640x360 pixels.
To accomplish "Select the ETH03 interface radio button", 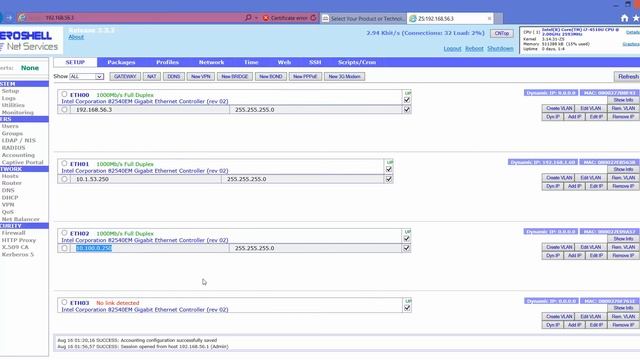I will [64, 302].
